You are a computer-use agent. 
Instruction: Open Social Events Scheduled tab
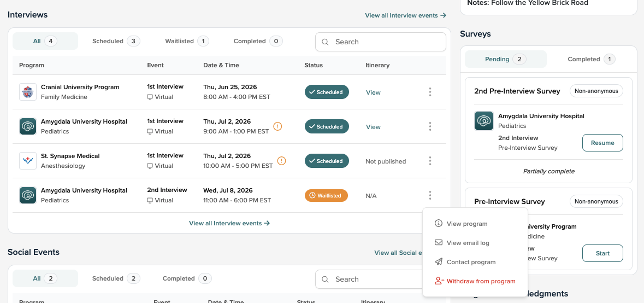pyautogui.click(x=116, y=278)
